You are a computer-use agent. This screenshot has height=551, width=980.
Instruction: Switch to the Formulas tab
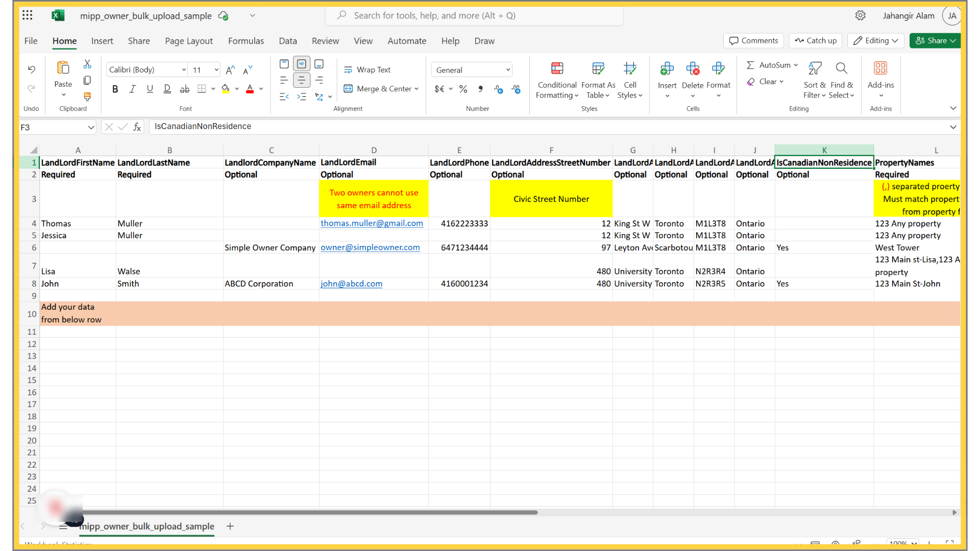[x=246, y=41]
